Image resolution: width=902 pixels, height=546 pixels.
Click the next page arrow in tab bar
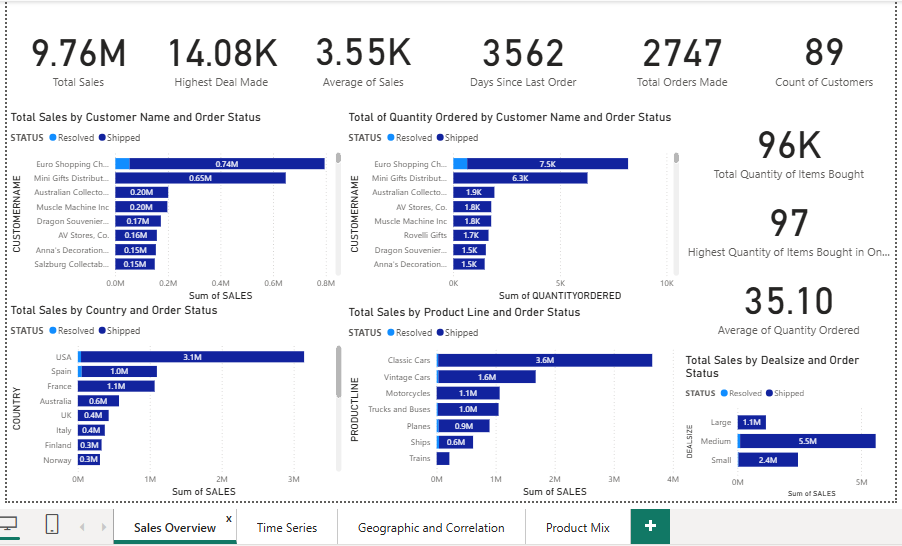tap(101, 527)
